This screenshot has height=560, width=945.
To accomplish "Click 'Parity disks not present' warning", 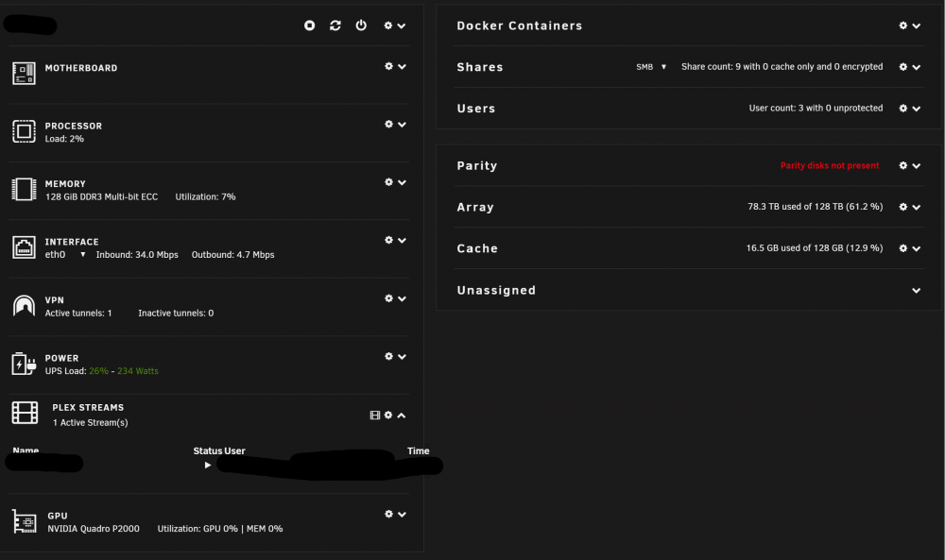I will 830,165.
